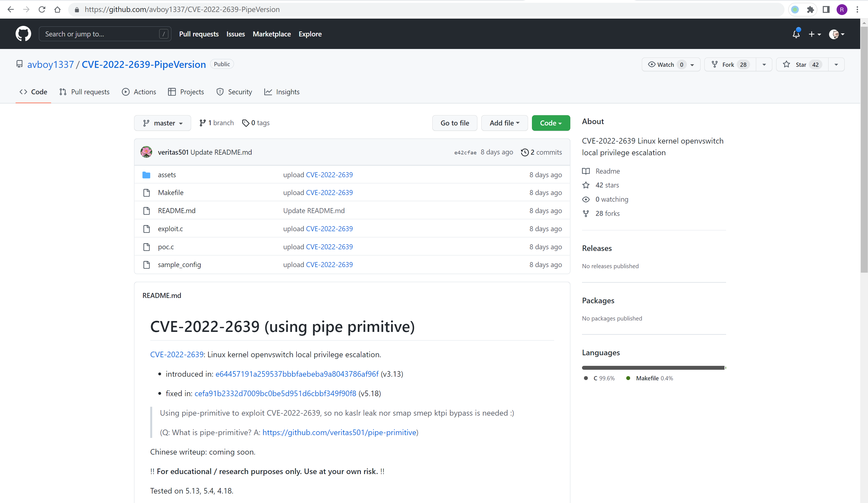868x503 pixels.
Task: Reload the page with refresh icon
Action: [x=42, y=10]
